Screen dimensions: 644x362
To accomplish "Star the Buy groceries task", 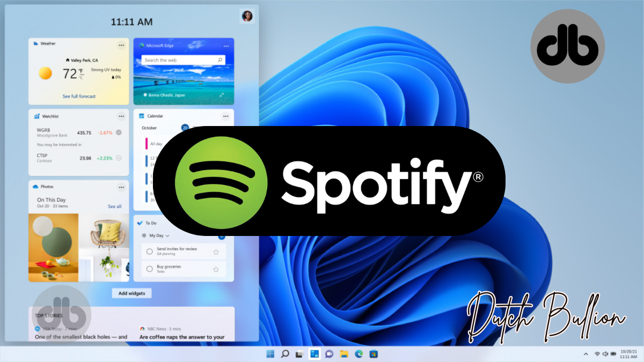I will point(216,269).
